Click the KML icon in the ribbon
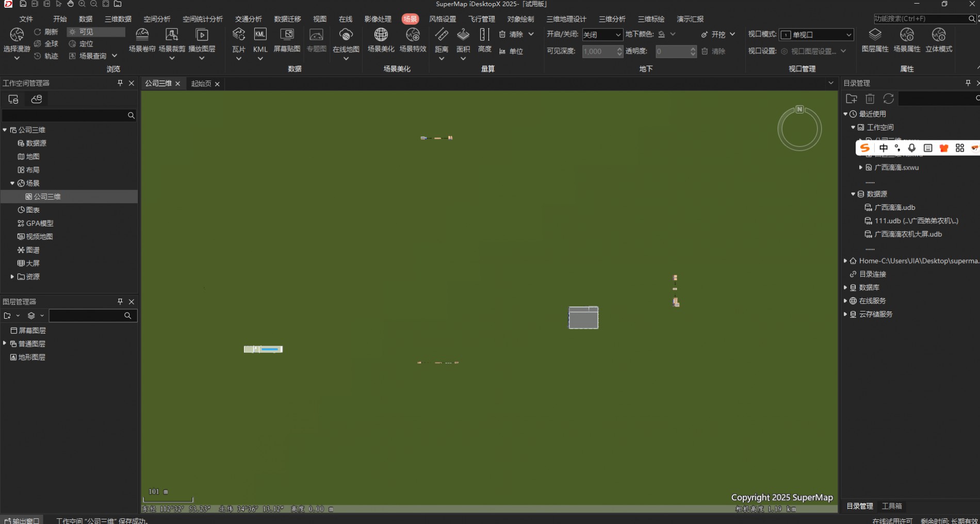This screenshot has width=980, height=524. coord(260,35)
